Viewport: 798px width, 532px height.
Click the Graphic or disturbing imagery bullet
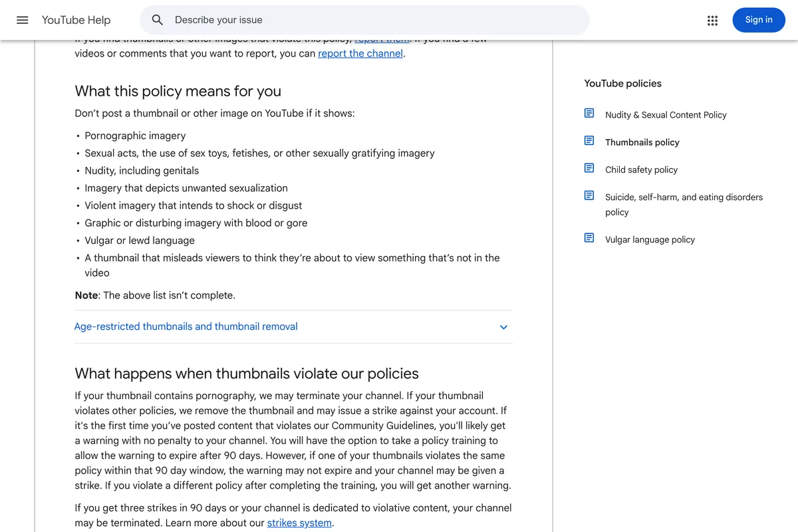pyautogui.click(x=196, y=223)
